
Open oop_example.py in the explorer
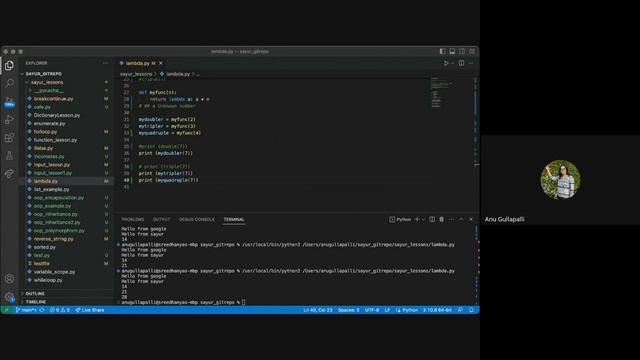[x=52, y=206]
